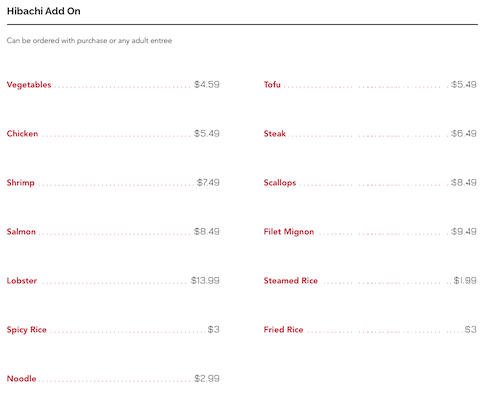Click the $13.99 Lobster price

(205, 280)
